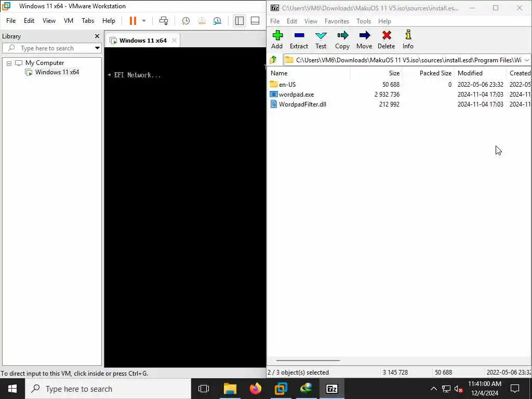Select WordpadFilter.dll file
The image size is (532, 399).
[302, 104]
